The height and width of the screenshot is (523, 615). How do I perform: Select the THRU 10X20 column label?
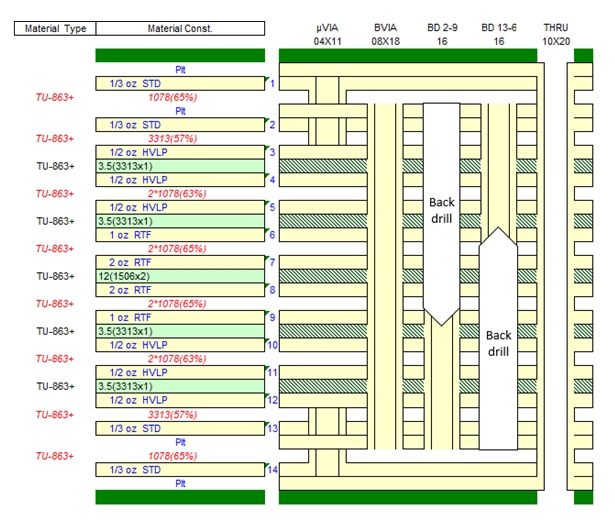coord(556,35)
